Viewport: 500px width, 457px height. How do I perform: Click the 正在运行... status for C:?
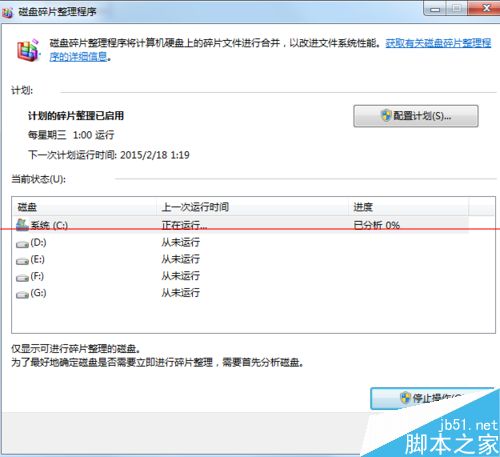tap(184, 225)
